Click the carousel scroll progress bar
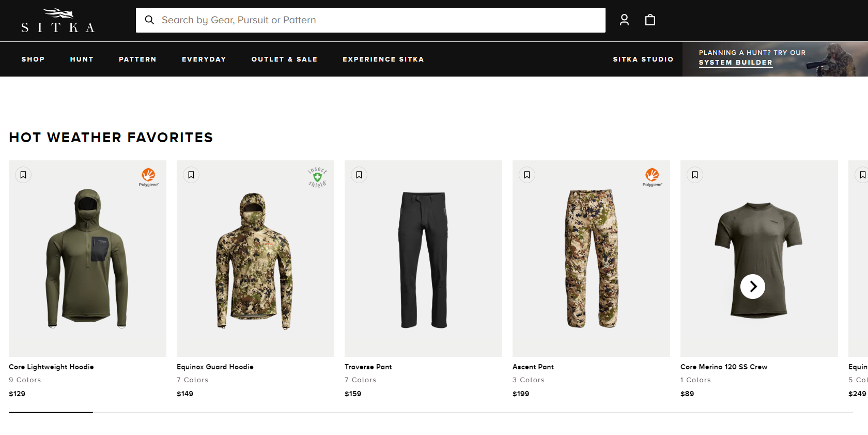The image size is (868, 435). [430, 412]
